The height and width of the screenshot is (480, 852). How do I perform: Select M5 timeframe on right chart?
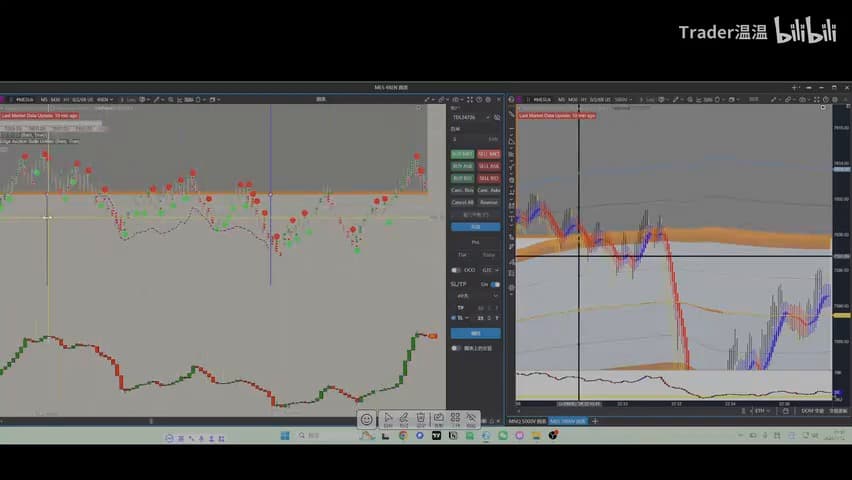[x=561, y=99]
